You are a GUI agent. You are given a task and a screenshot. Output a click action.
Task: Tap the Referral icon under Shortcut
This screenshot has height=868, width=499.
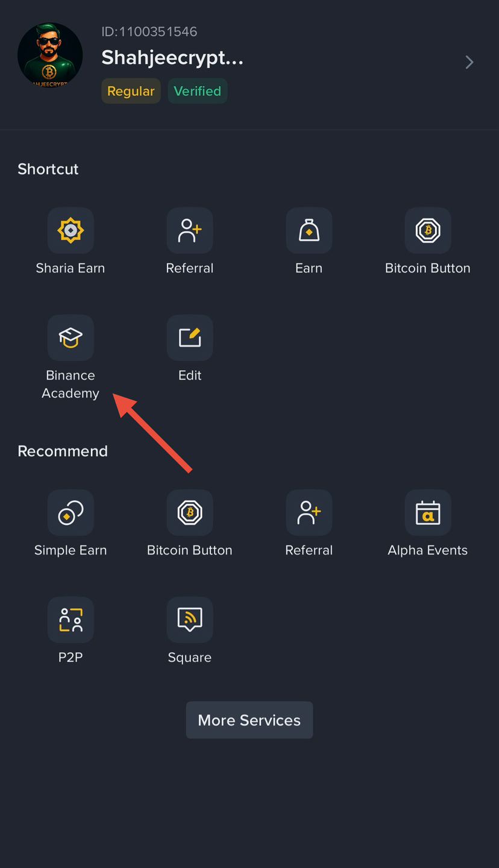click(190, 230)
